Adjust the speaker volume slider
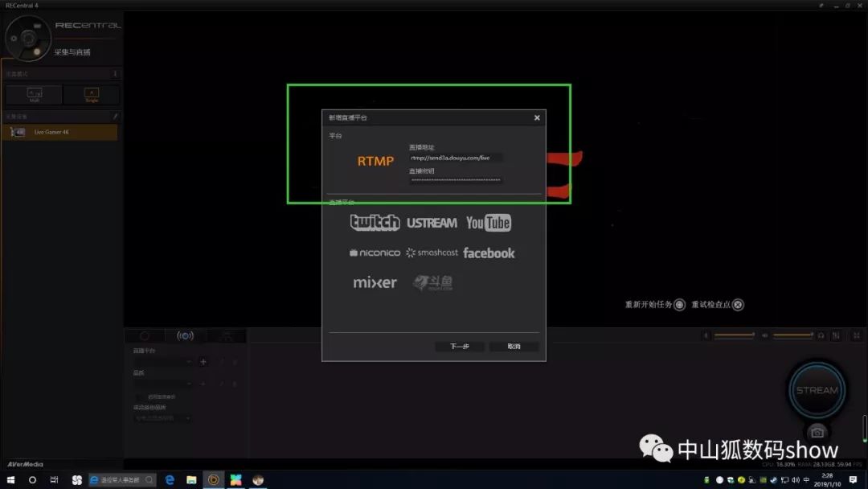The height and width of the screenshot is (489, 868). tap(793, 335)
